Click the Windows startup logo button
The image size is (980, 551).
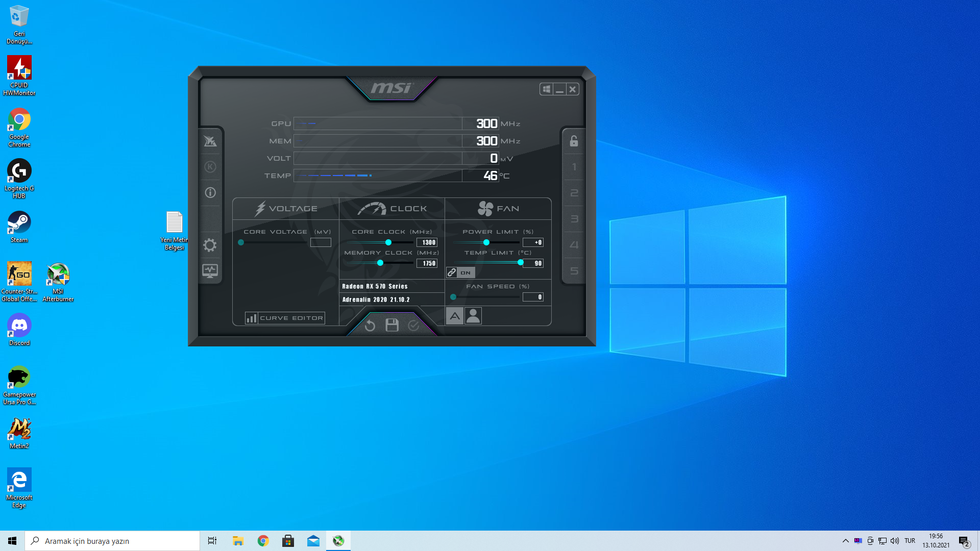[546, 89]
